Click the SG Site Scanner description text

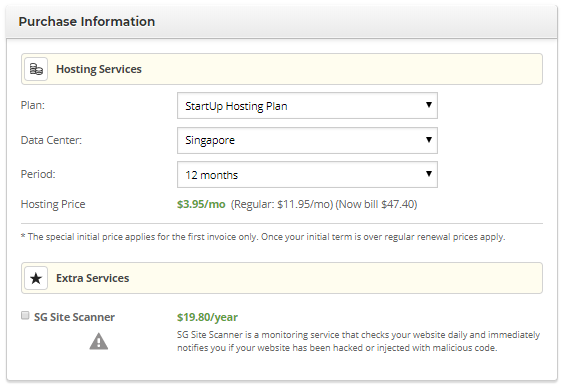pyautogui.click(x=358, y=341)
